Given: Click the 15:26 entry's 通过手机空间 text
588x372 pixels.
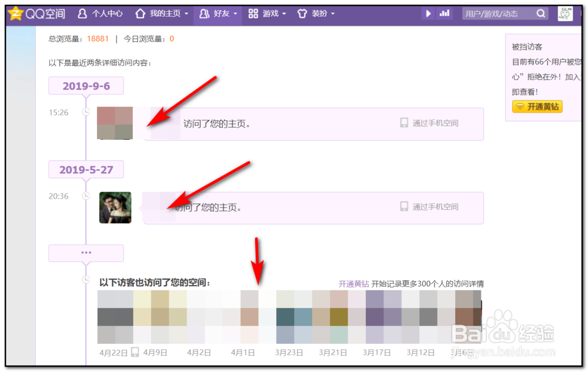Looking at the screenshot, I should tap(435, 123).
